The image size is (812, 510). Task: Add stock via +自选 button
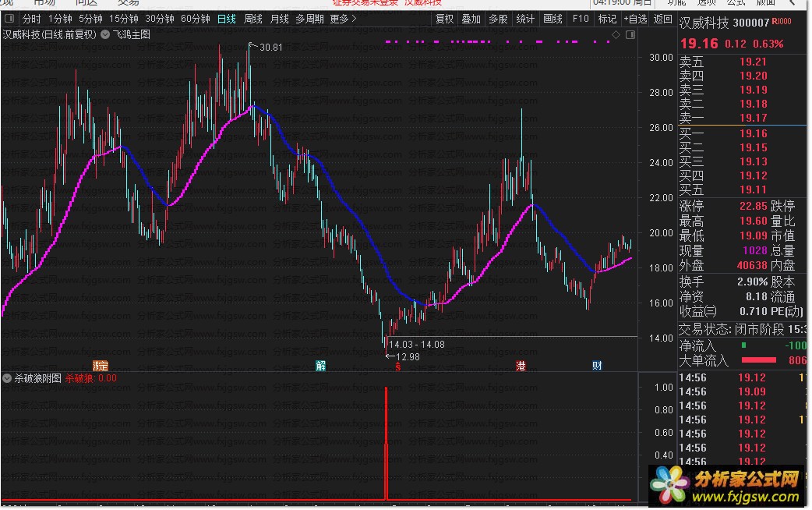(635, 19)
